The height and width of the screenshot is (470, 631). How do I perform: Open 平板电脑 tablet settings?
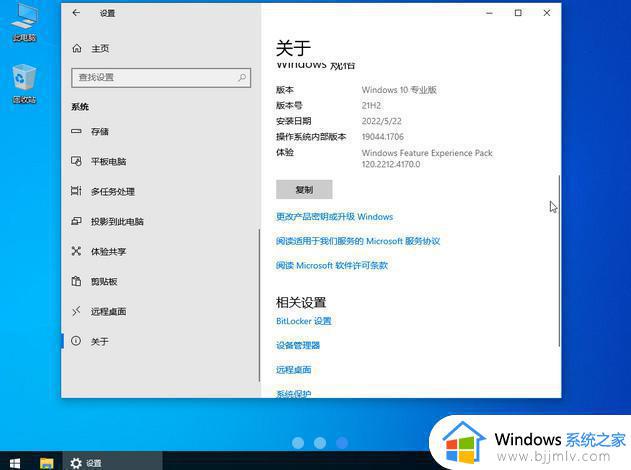point(108,161)
